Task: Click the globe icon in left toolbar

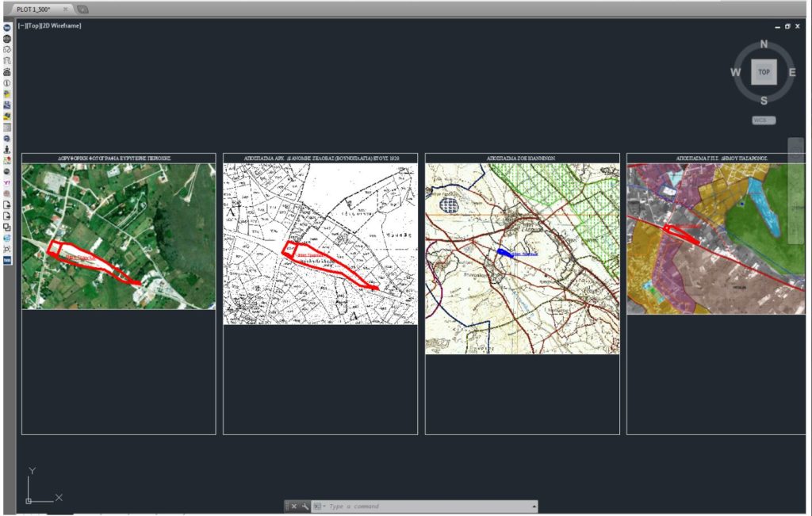Action: click(x=7, y=39)
